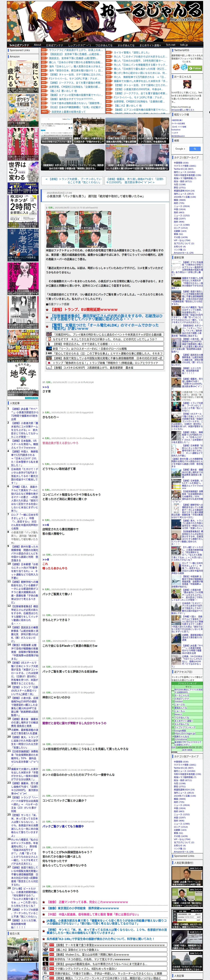Screen dimensions: 210x980
Task: Open カイカイ反応通信 mutual link
Action: point(178,123)
